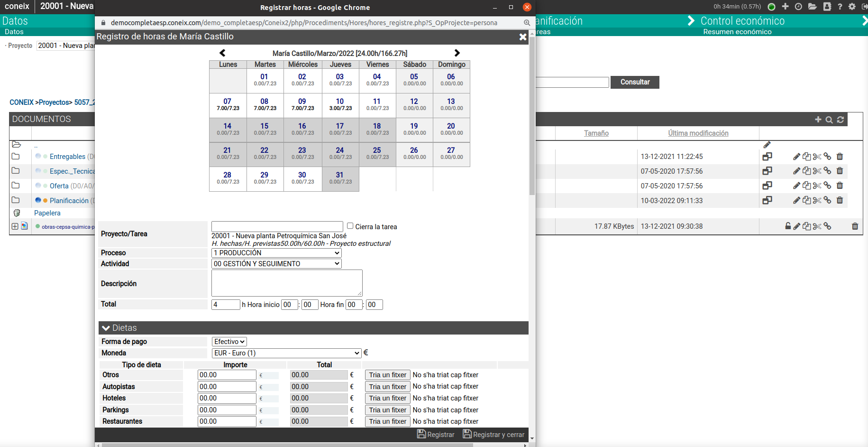Viewport: 868px width, 447px height.
Task: Open the Moneda currency dropdown
Action: point(286,353)
